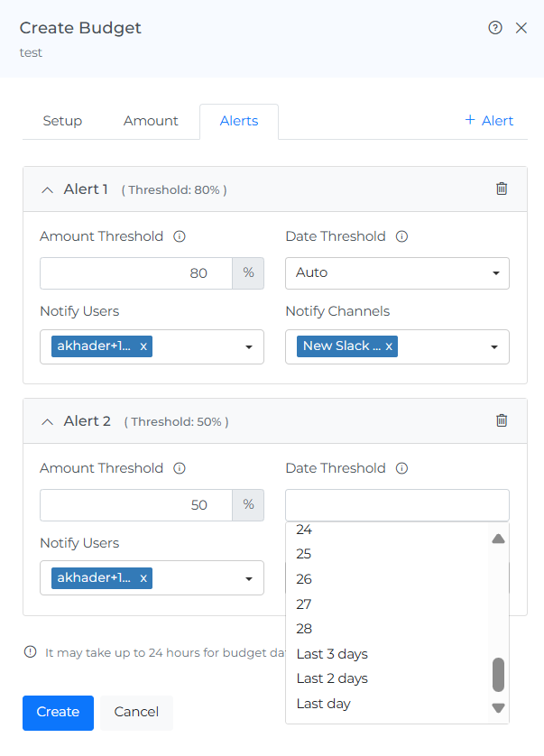This screenshot has width=544, height=756.
Task: Expand Alert 1 Notify Channels dropdown arrow
Action: click(495, 347)
